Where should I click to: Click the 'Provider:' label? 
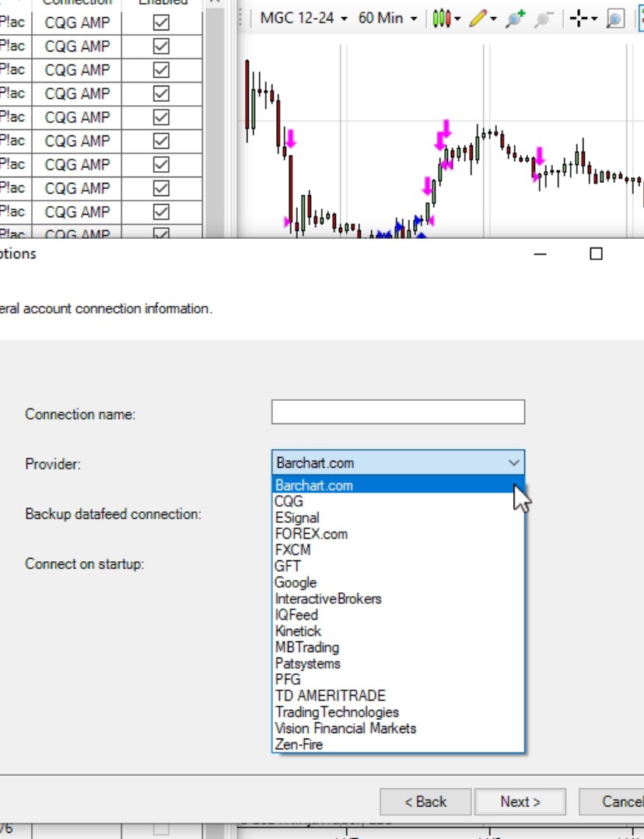(x=53, y=464)
